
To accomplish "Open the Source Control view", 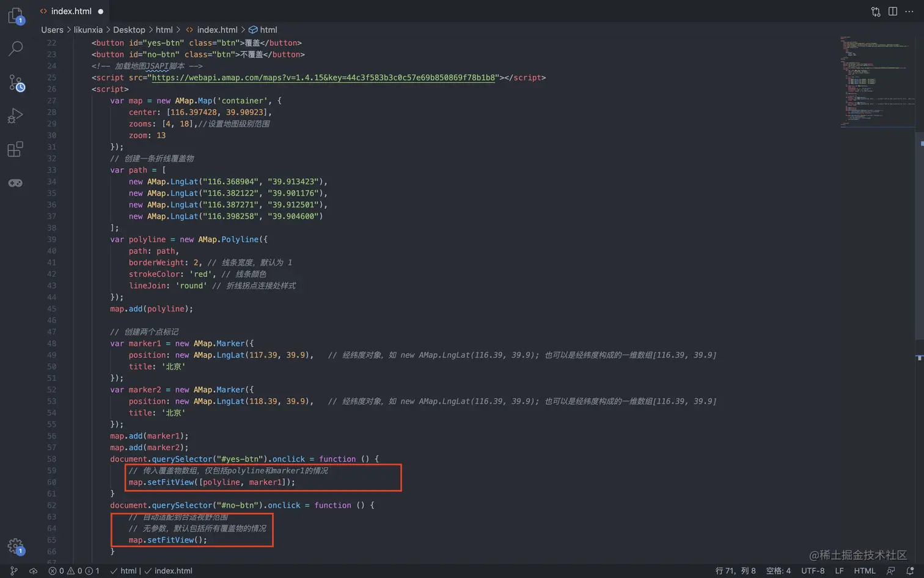I will pos(16,83).
